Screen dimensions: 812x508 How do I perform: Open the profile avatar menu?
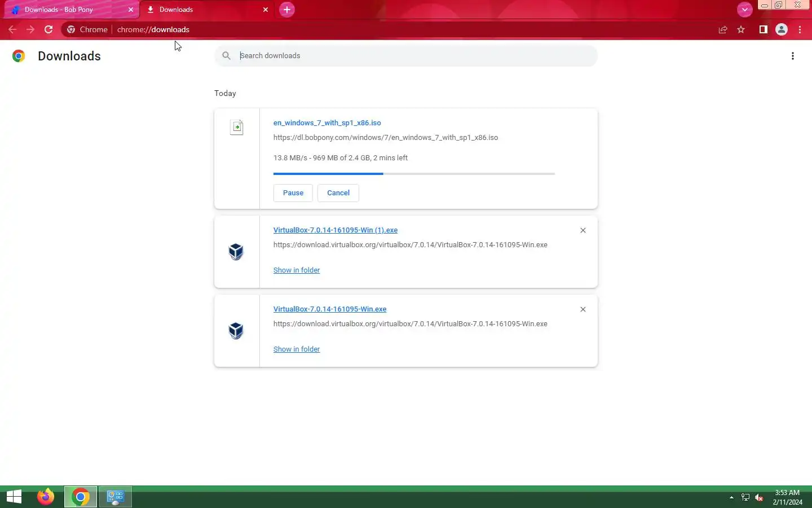pos(781,29)
